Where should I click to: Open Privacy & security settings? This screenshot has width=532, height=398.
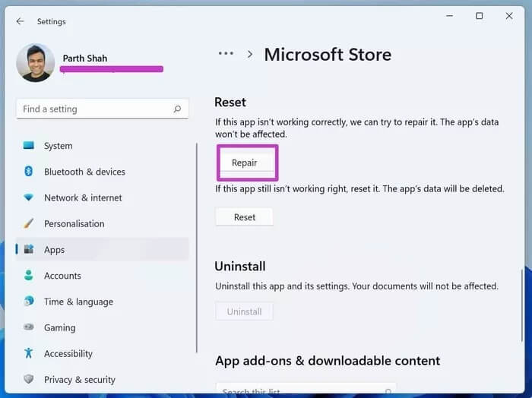(102, 379)
